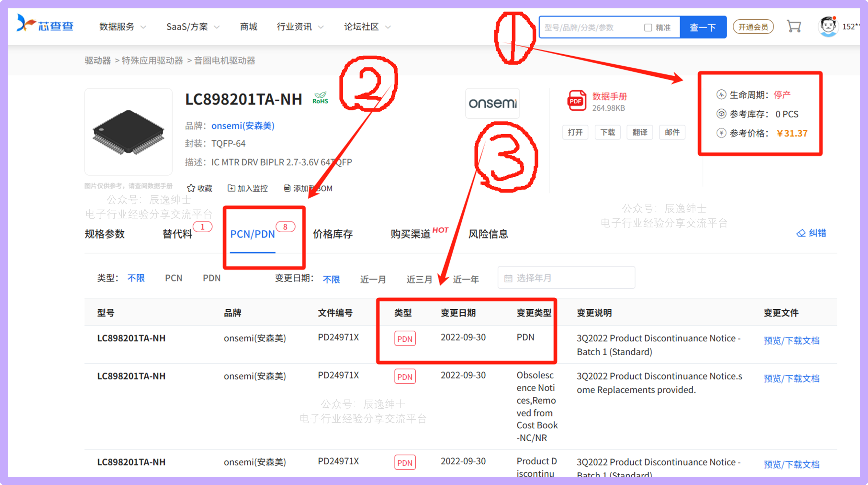The width and height of the screenshot is (868, 485).
Task: Click the 收藏 star icon
Action: (191, 188)
